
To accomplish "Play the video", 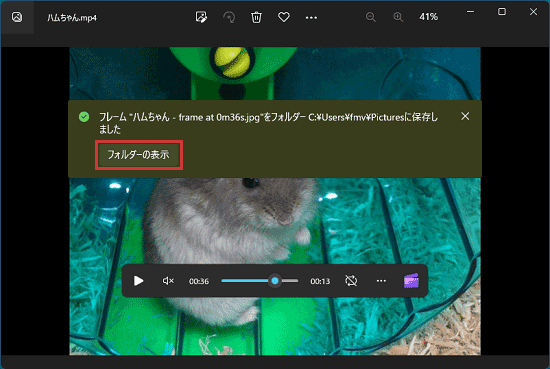I will (x=139, y=281).
